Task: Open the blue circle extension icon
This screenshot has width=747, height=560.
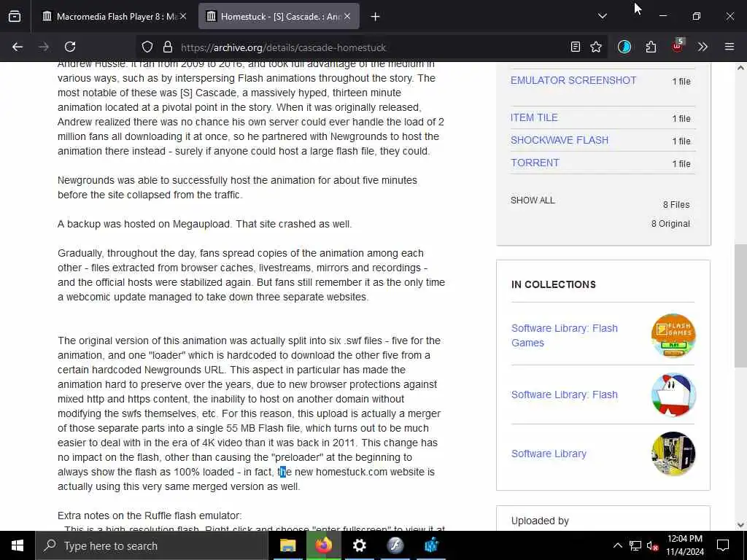Action: [x=624, y=47]
